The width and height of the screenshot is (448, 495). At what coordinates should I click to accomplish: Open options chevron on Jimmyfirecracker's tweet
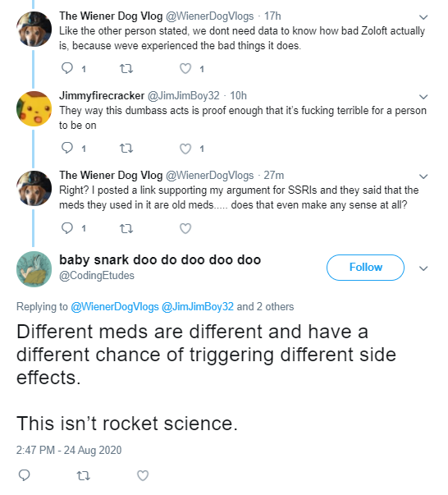tap(423, 97)
